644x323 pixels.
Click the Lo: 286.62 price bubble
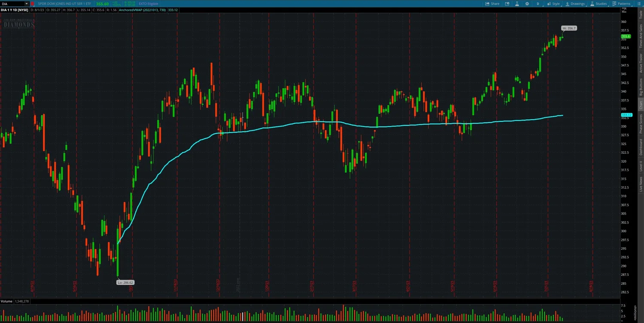click(125, 282)
